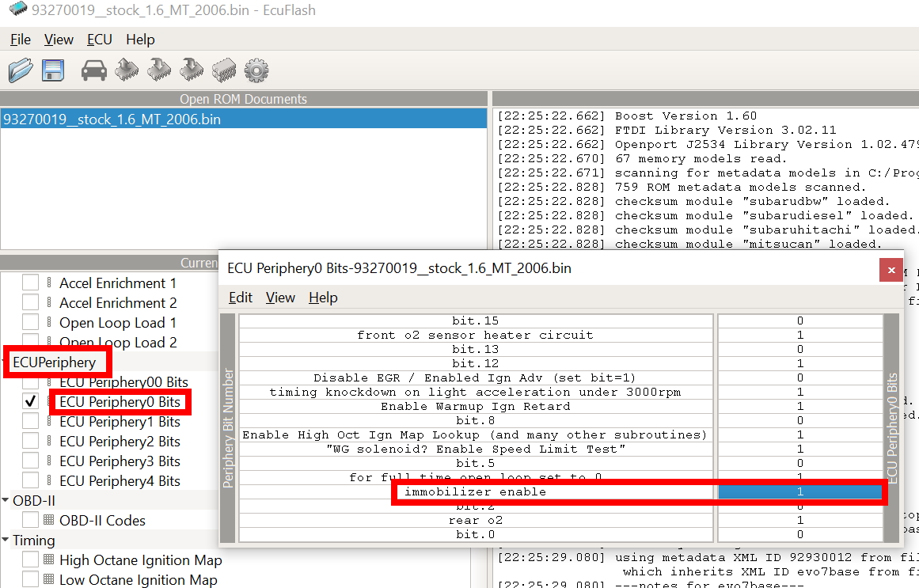This screenshot has width=919, height=588.
Task: Check the Low Octane Ignition Map checkbox
Action: [31, 580]
